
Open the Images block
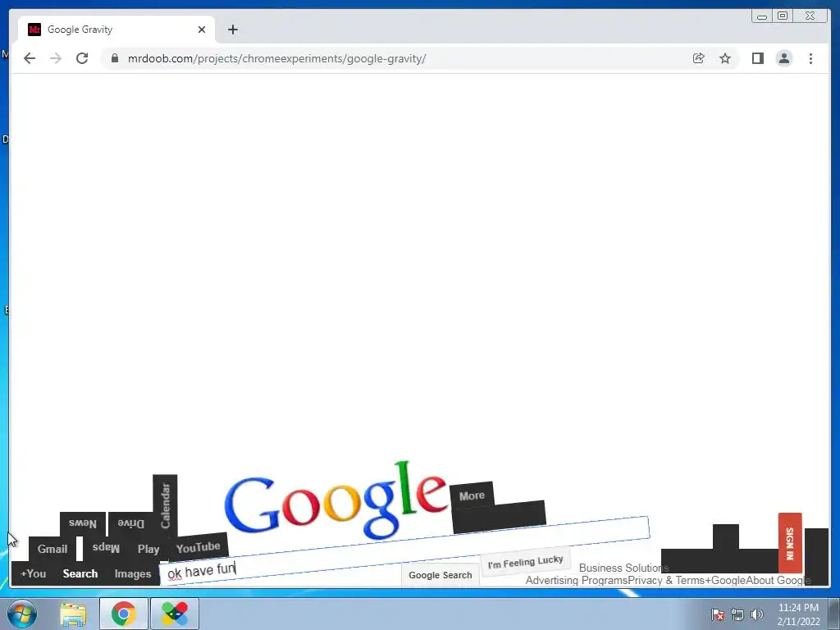pyautogui.click(x=133, y=573)
